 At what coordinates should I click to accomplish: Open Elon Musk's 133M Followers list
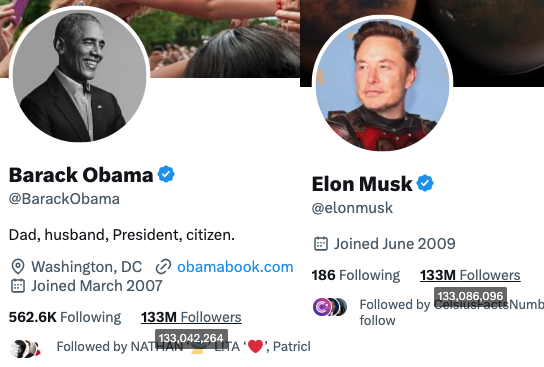click(x=470, y=275)
